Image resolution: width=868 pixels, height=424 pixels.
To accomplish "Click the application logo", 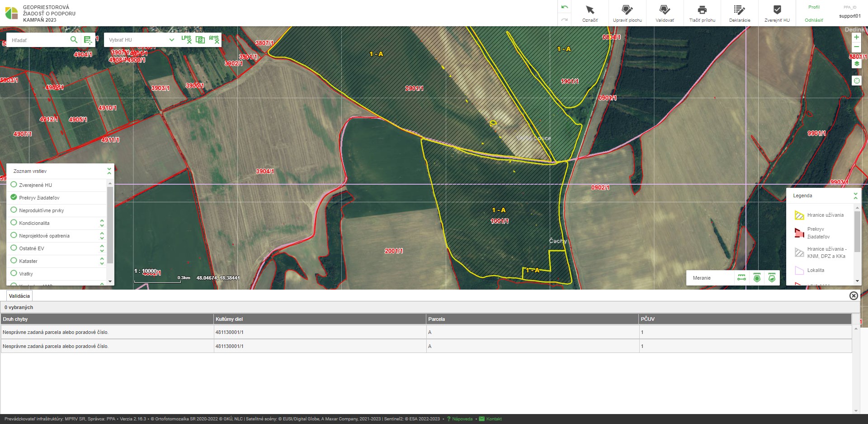I will pyautogui.click(x=11, y=13).
